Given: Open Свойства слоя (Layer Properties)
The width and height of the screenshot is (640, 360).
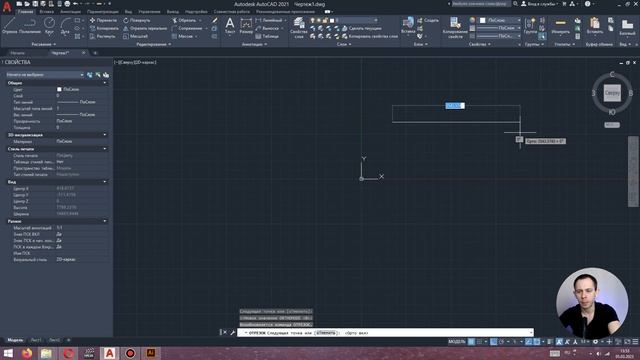Looking at the screenshot, I should pos(299,28).
